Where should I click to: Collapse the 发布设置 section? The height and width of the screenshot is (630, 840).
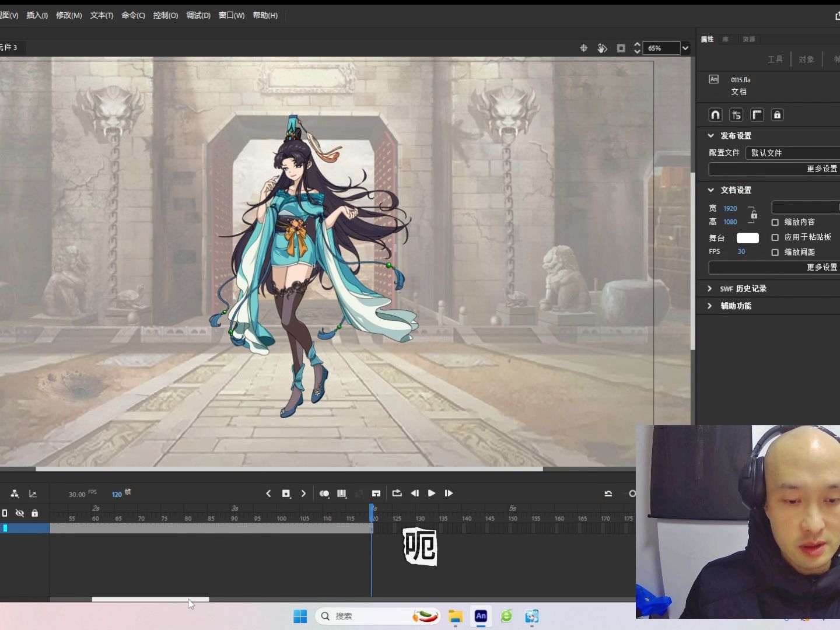click(x=710, y=135)
